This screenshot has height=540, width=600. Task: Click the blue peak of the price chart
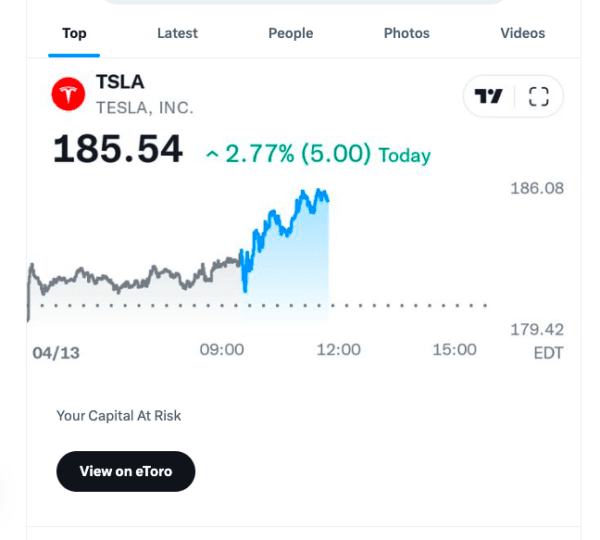tap(319, 191)
